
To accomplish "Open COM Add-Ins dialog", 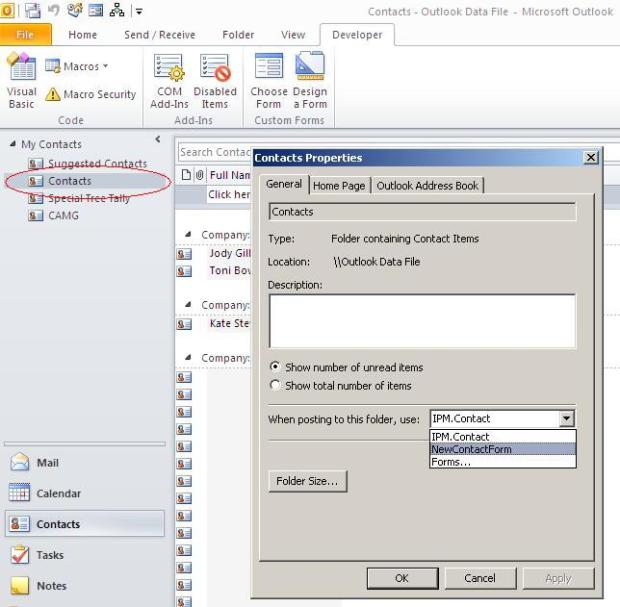I will [169, 81].
